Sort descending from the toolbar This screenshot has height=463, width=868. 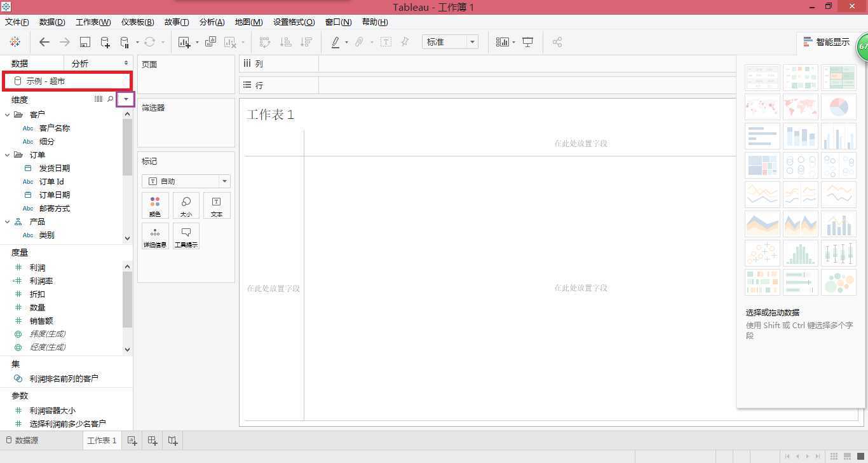[306, 42]
